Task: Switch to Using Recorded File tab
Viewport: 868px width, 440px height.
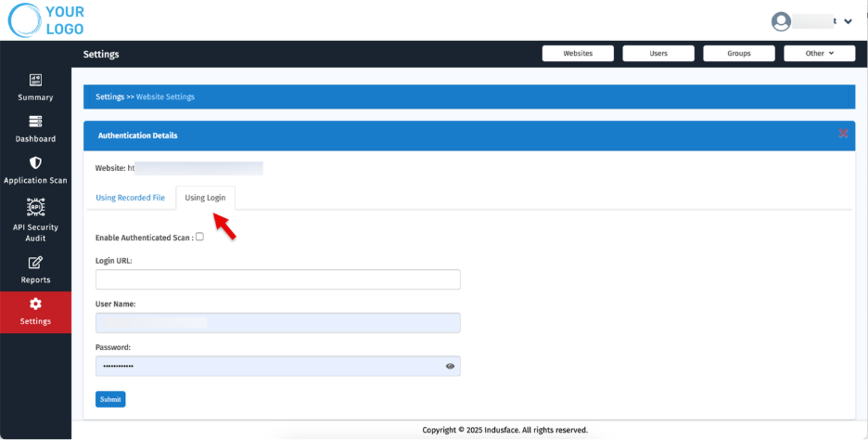Action: (x=130, y=198)
